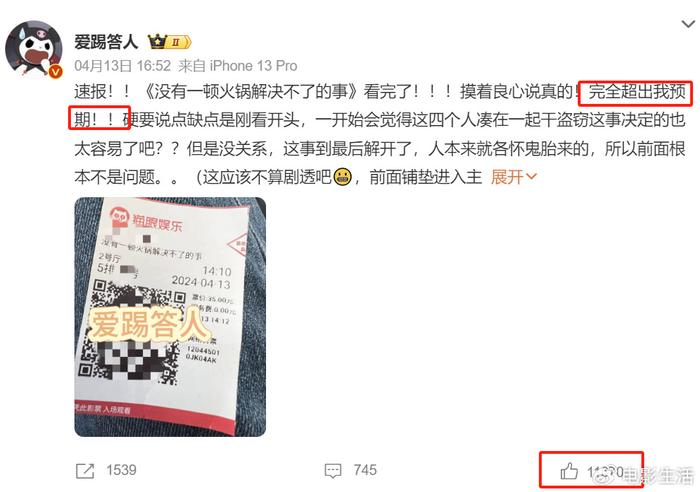Click the crown membership level badge
This screenshot has height=492, width=700.
(x=169, y=42)
